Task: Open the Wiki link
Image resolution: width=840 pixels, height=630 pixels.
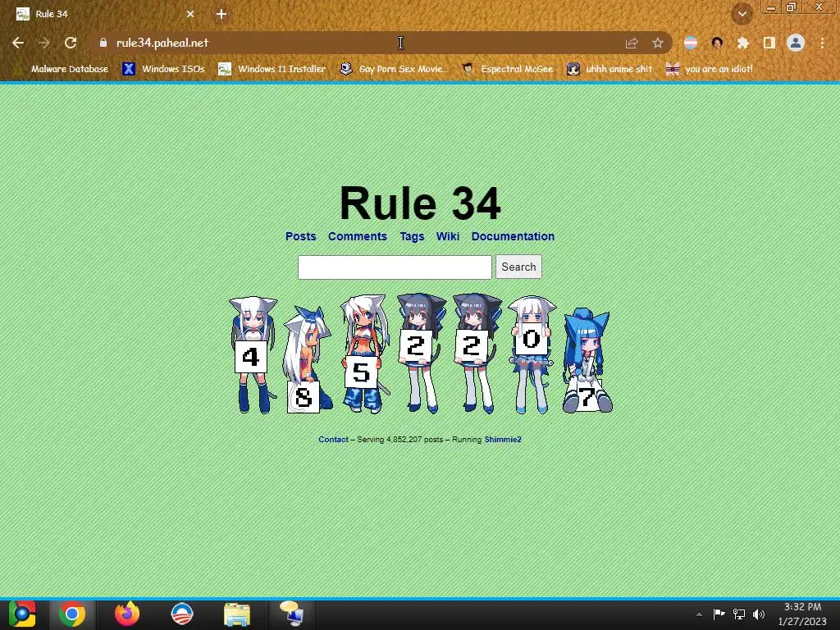Action: tap(448, 236)
